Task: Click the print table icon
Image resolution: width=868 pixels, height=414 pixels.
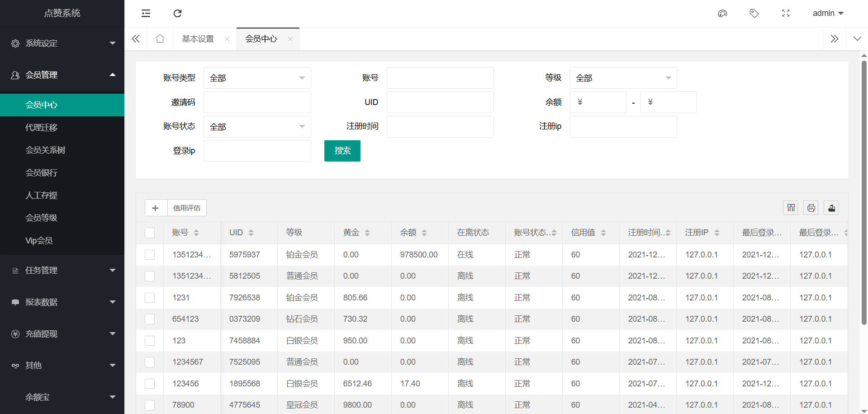Action: (x=811, y=208)
